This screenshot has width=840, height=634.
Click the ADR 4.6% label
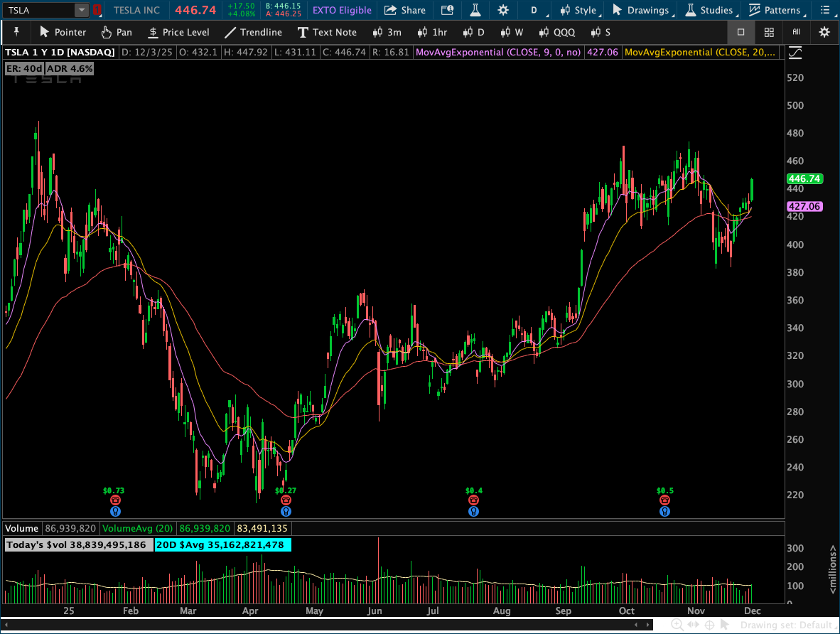70,69
